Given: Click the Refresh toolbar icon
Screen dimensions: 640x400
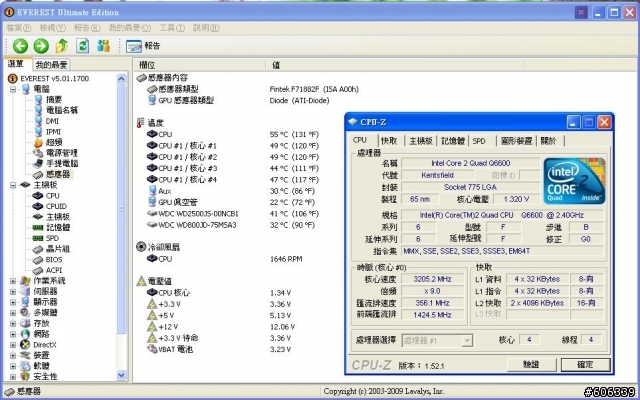Looking at the screenshot, I should tap(83, 46).
